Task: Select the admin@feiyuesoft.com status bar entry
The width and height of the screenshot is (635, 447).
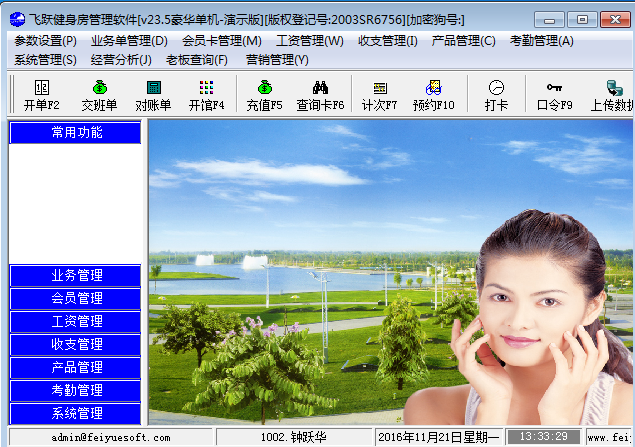Action: pos(111,437)
